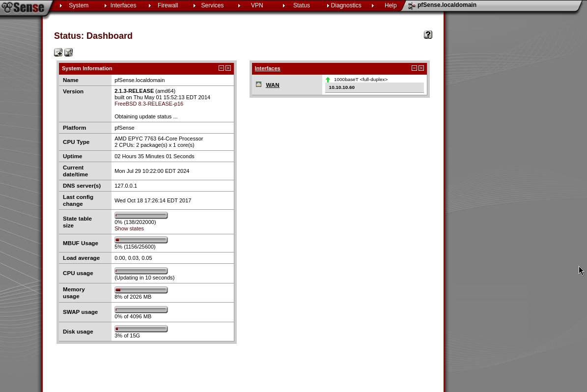587x392 pixels.
Task: Click the green WAN link-up arrow
Action: [x=328, y=80]
